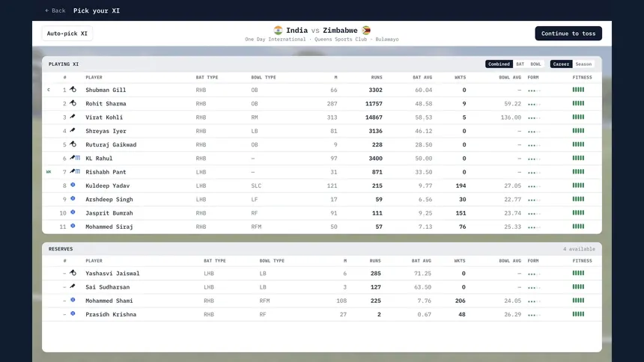Image resolution: width=644 pixels, height=362 pixels.
Task: Click Shreyas Iyer's bat icon
Action: (73, 130)
